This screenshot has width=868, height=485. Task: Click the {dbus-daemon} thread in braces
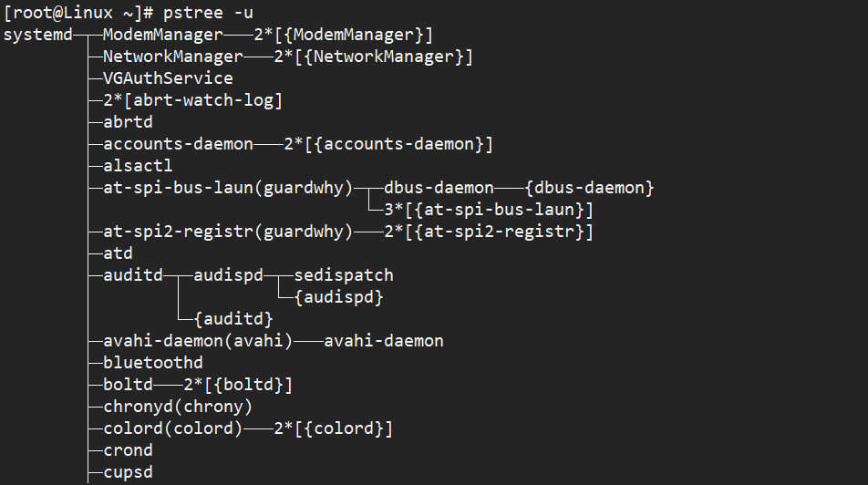tap(591, 188)
